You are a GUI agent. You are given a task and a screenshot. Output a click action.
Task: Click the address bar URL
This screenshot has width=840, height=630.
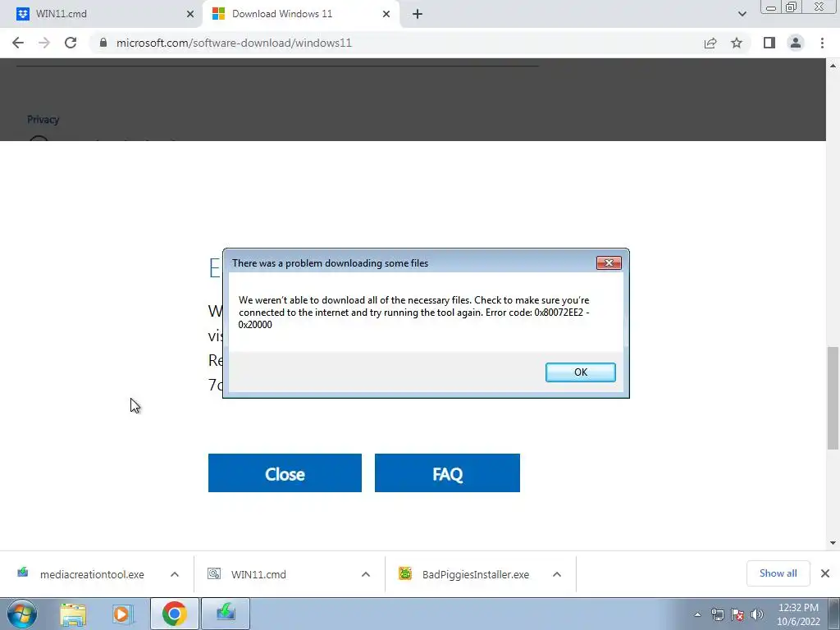pos(234,43)
